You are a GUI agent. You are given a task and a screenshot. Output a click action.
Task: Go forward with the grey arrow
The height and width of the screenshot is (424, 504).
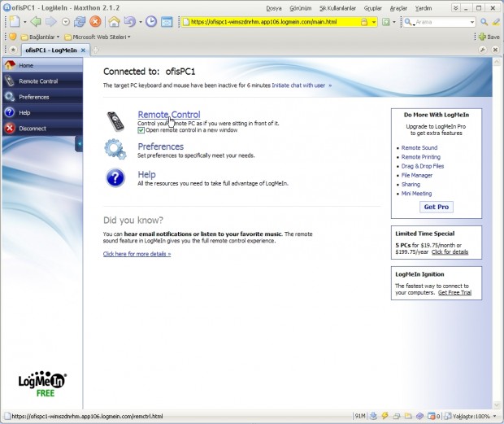(x=50, y=22)
